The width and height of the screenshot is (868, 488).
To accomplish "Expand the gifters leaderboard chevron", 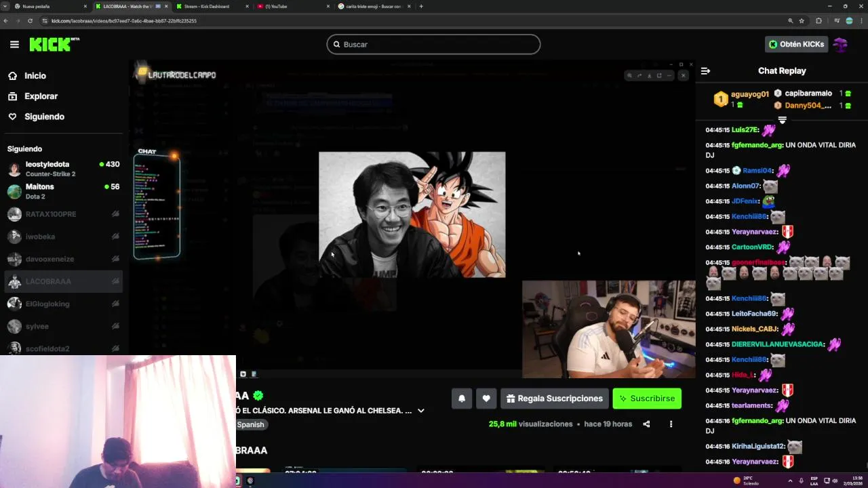I will point(782,120).
